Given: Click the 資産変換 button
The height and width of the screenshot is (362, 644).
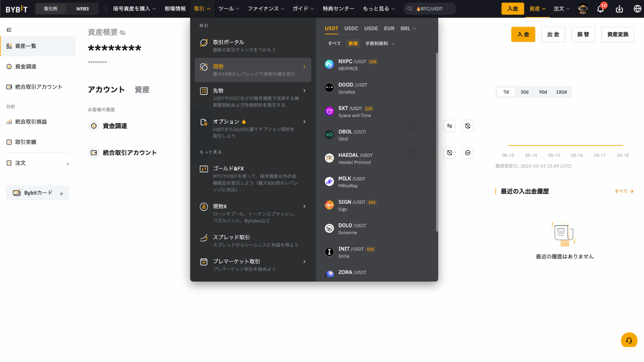Looking at the screenshot, I should (x=618, y=34).
